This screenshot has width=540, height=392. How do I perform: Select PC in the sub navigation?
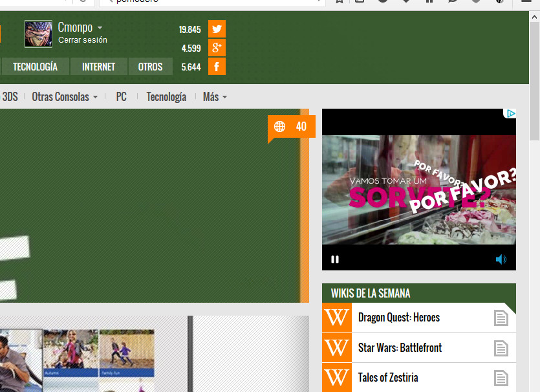click(121, 97)
